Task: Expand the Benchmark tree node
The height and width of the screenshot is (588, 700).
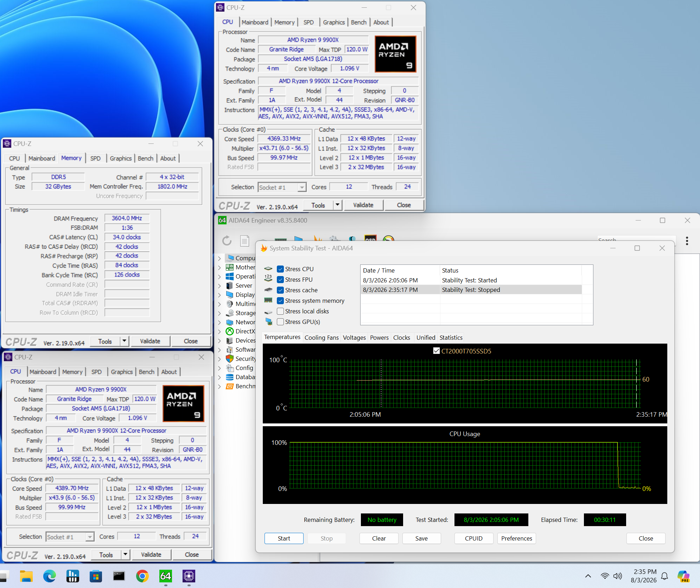Action: (219, 386)
